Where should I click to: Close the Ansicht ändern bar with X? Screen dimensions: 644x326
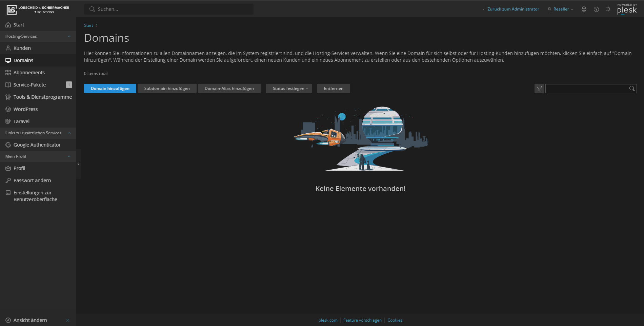(68, 320)
